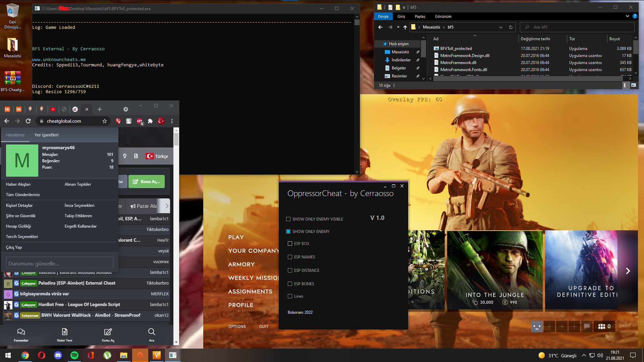644x362 pixels.
Task: Enable ESP BONES checkbox
Action: click(290, 284)
